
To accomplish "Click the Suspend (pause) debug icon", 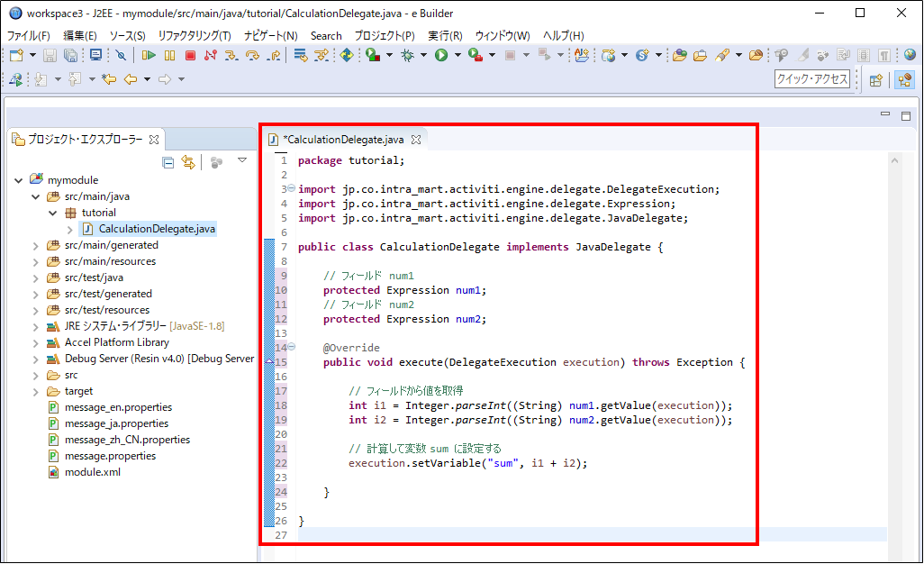I will [169, 56].
